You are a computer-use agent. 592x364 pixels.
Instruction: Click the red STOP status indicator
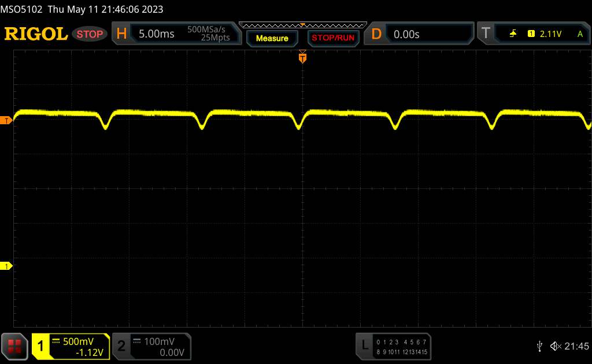click(x=90, y=34)
